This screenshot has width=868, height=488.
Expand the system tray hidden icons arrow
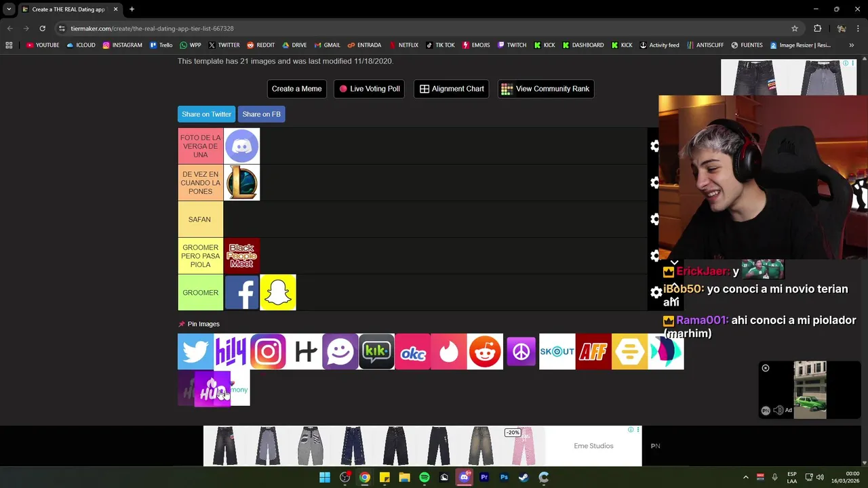(745, 477)
